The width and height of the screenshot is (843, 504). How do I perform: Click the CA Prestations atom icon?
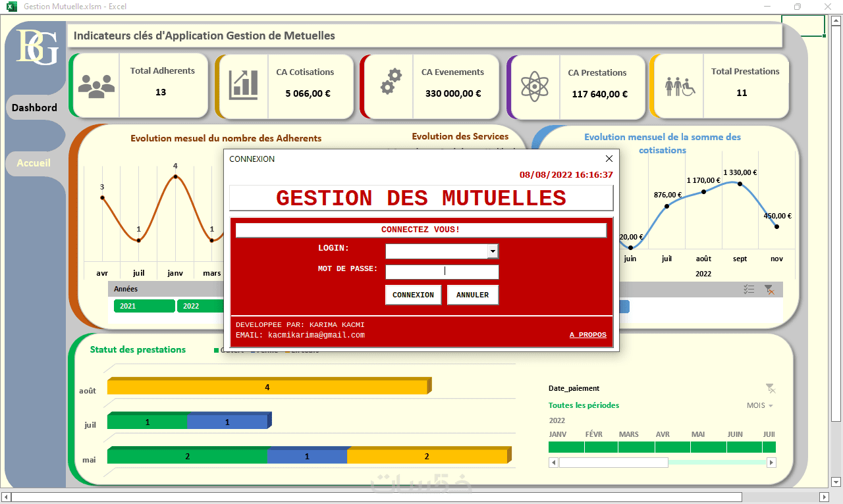pyautogui.click(x=534, y=86)
